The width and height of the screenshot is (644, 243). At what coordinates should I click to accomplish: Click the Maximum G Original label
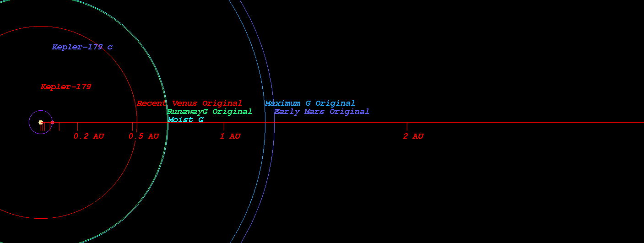click(310, 103)
